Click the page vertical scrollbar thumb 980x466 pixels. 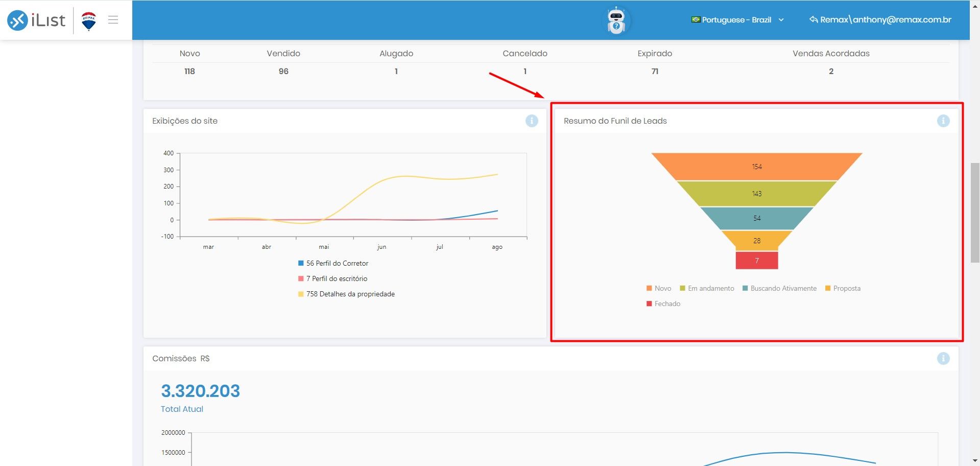975,213
